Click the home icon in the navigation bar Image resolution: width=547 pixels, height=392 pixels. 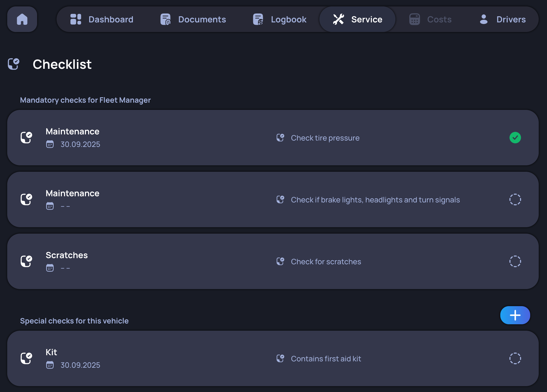[x=22, y=19]
